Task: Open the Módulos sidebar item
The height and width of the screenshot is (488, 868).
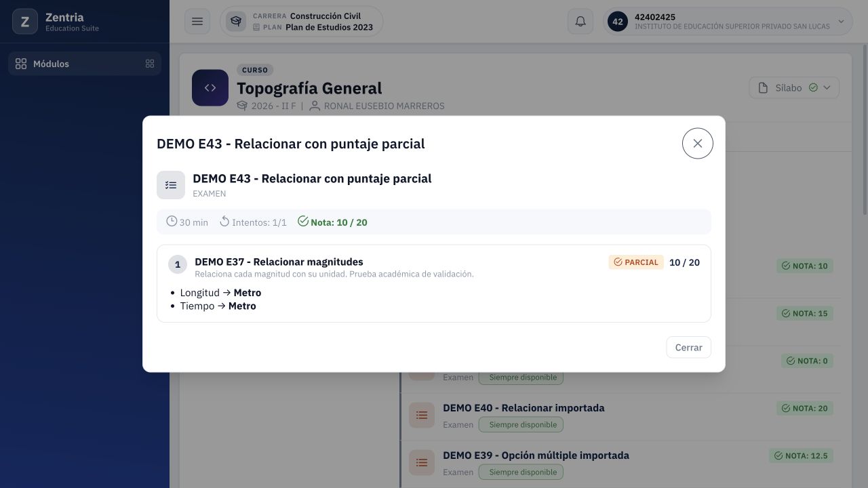Action: (x=85, y=64)
